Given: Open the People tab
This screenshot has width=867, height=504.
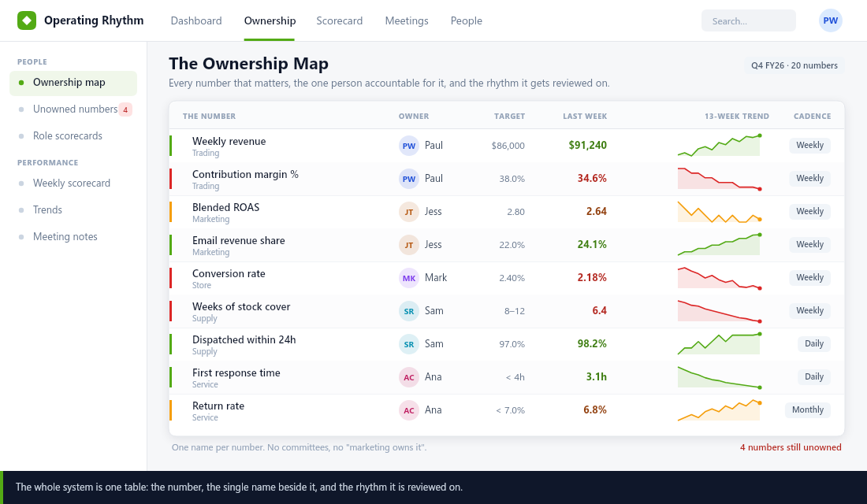Looking at the screenshot, I should 466,20.
